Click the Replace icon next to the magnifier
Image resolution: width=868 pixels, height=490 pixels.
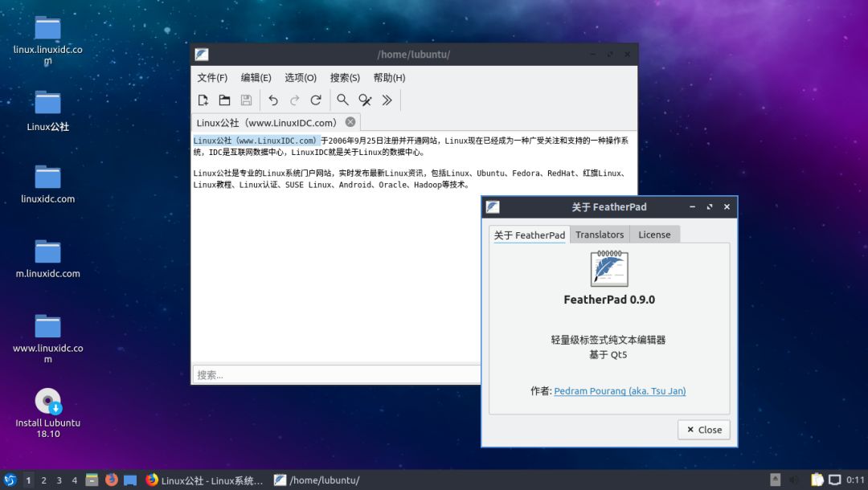pos(365,100)
